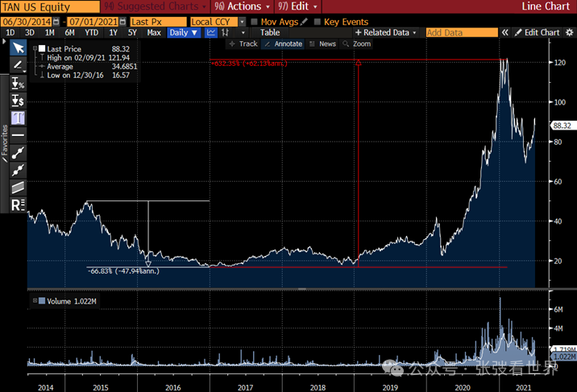Open chart type dropdown arrow beside bar icon
The image size is (577, 392).
click(x=243, y=32)
